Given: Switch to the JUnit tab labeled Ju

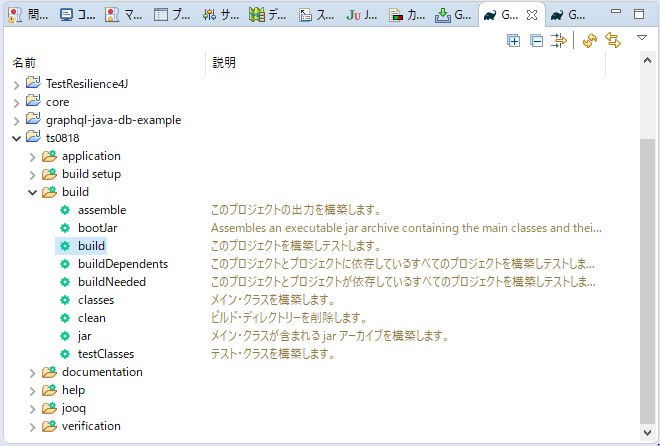Looking at the screenshot, I should pos(362,16).
